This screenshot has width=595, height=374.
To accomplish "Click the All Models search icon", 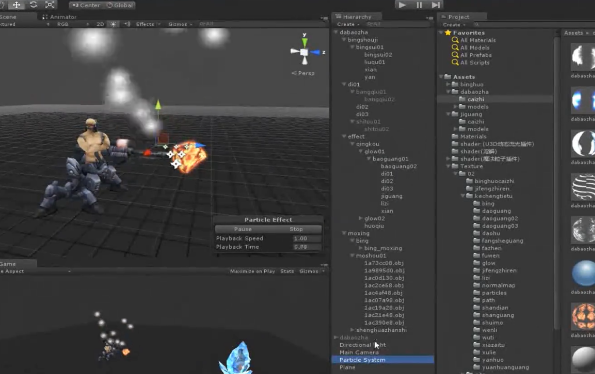I will tap(455, 47).
